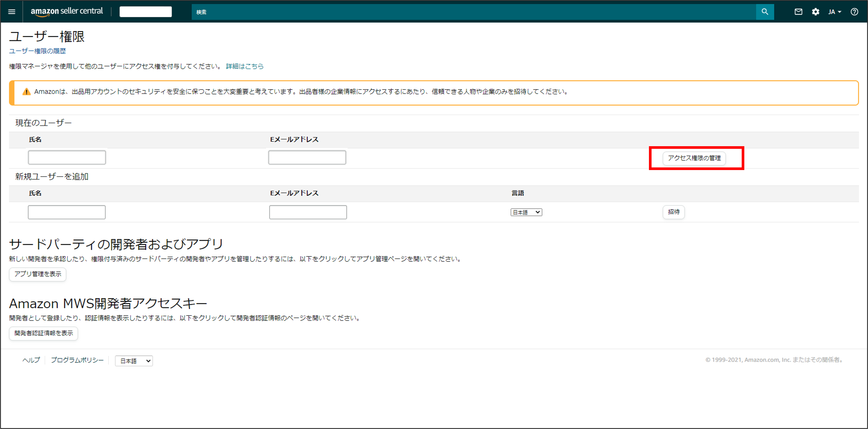
Task: Expand the JA language menu in header
Action: (835, 12)
